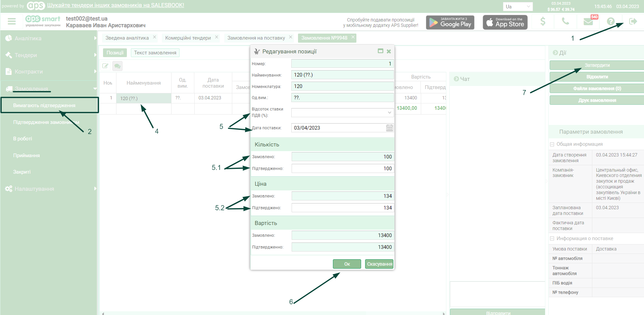Select the Текст замовлення sub-tab
The width and height of the screenshot is (644, 315).
point(155,53)
